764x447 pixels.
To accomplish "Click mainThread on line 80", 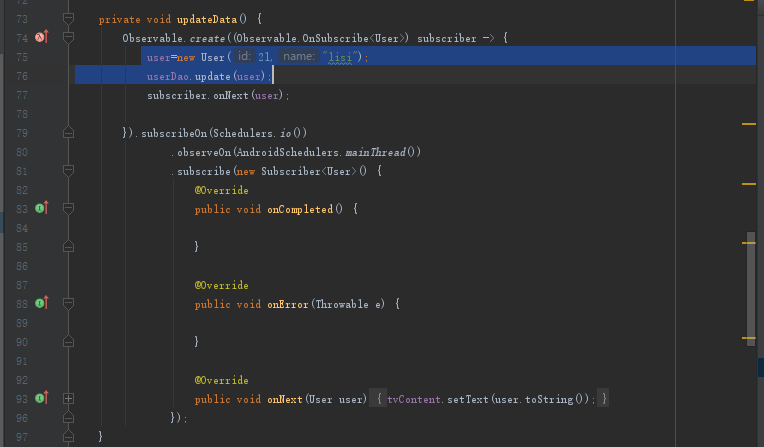I will click(x=375, y=153).
